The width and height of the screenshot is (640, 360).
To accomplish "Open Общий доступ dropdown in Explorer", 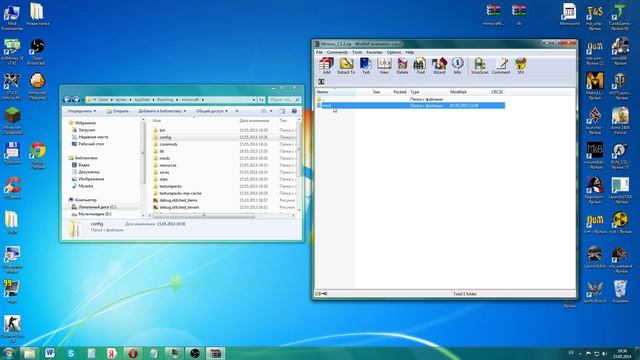I will pos(212,111).
